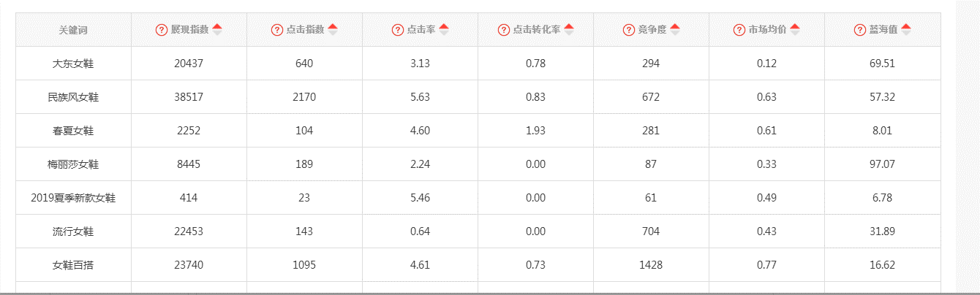Click the sort arrows next to 点击率

click(444, 30)
